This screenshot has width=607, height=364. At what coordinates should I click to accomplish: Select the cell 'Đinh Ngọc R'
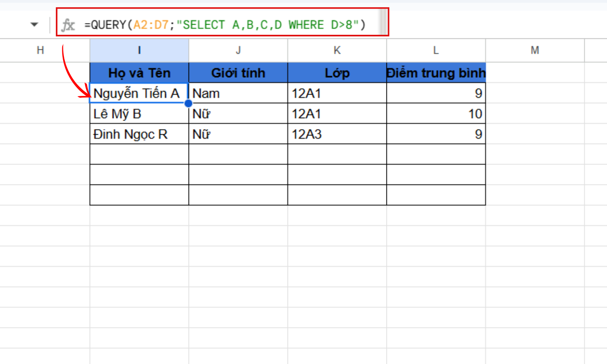click(x=139, y=134)
